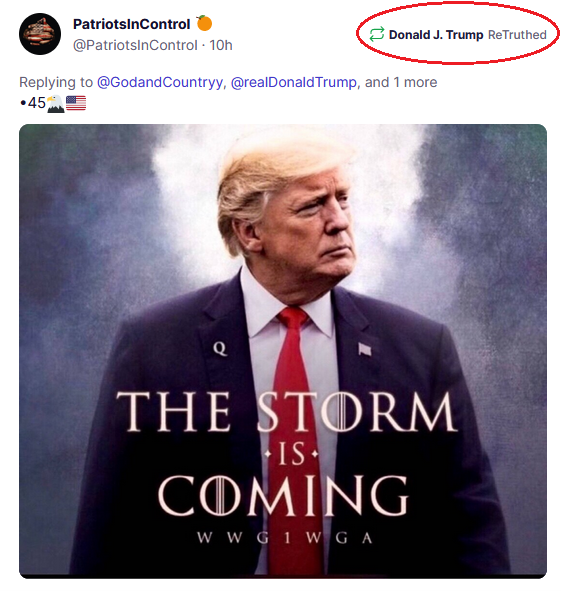Open the PatriotsInControl profile avatar
Image resolution: width=561 pixels, height=591 pixels.
tap(40, 34)
